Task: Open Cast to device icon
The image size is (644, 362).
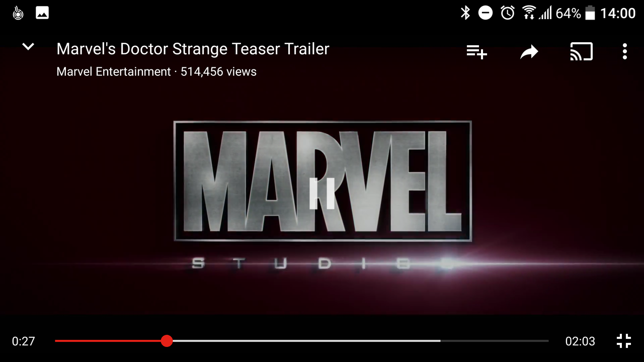Action: click(581, 51)
